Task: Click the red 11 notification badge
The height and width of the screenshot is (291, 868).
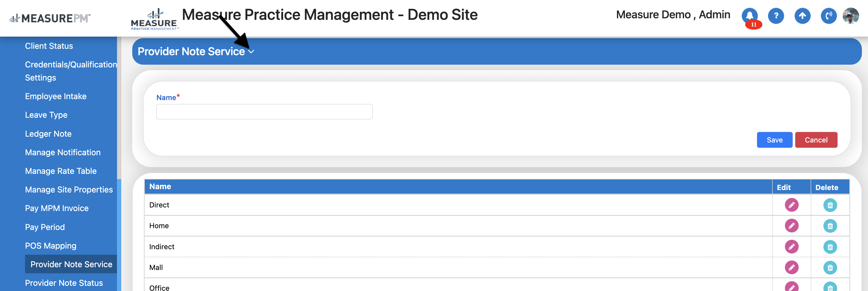Action: point(753,25)
